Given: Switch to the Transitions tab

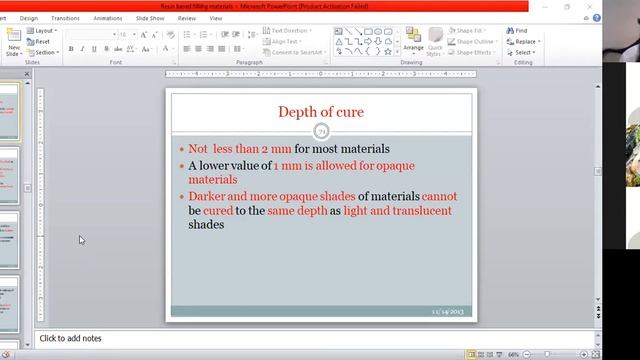Looking at the screenshot, I should 65,18.
